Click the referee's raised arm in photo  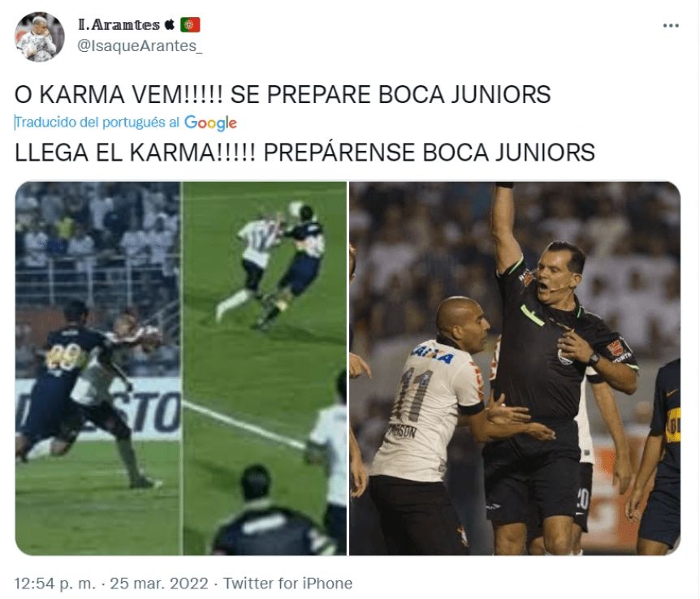pos(506,226)
